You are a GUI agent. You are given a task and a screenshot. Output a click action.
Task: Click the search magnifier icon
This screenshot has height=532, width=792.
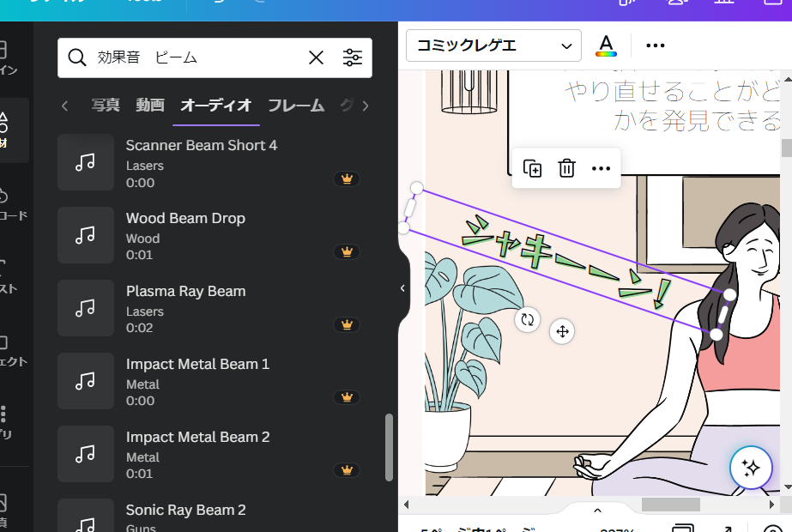coord(76,57)
